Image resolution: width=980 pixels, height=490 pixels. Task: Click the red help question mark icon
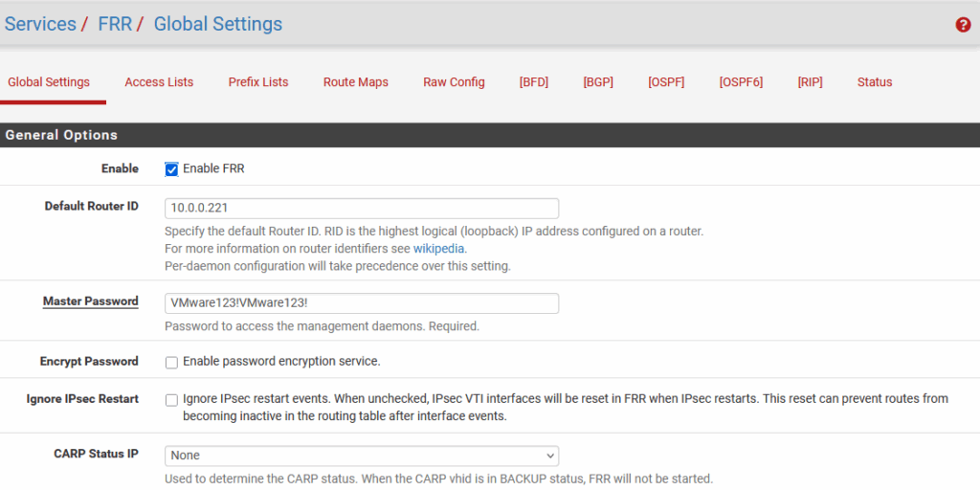[963, 25]
